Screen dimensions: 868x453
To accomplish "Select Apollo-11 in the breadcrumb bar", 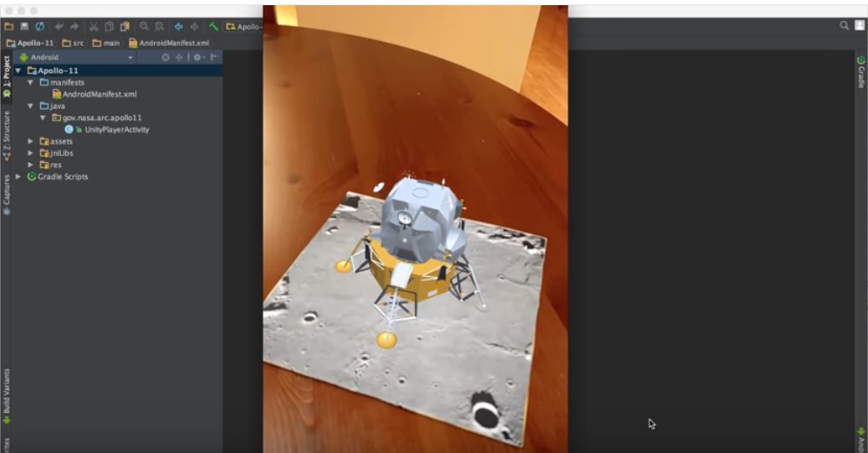I will (30, 43).
